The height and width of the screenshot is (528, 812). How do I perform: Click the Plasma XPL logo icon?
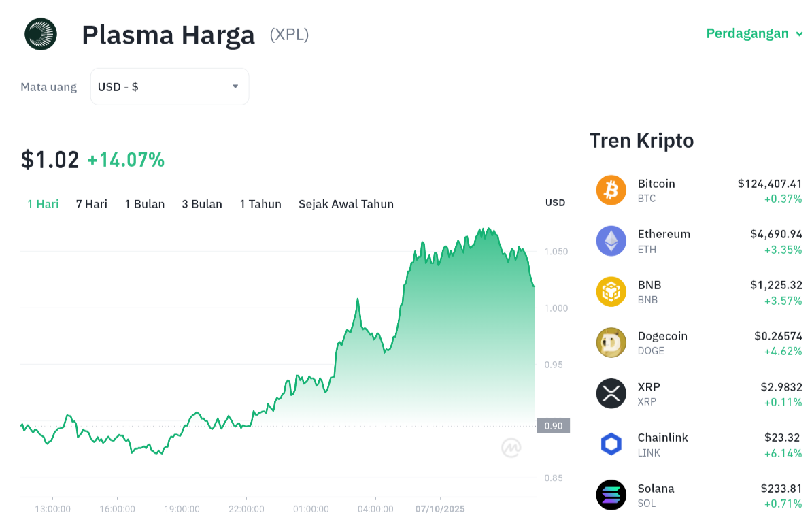point(41,34)
